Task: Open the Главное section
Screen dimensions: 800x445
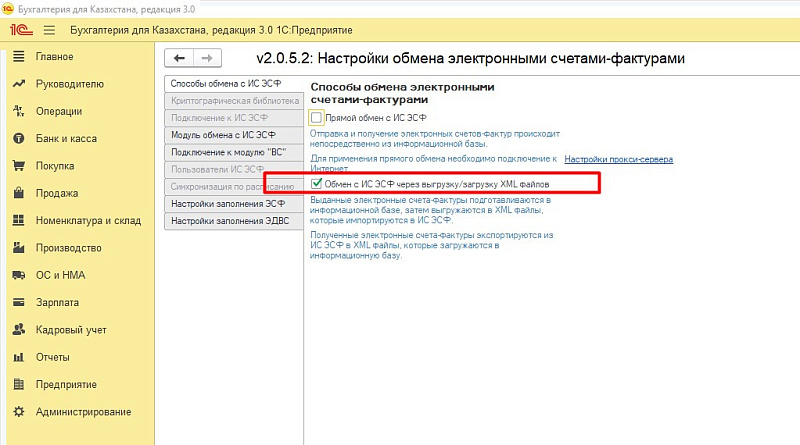Action: [54, 57]
